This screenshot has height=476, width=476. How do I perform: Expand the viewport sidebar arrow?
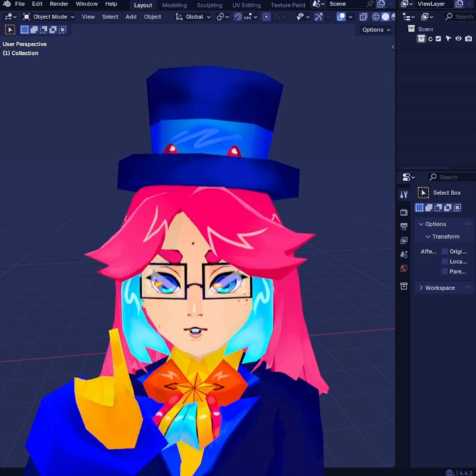(x=393, y=47)
